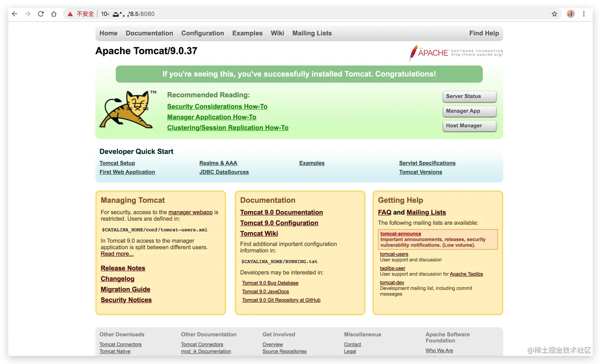Open the Who We Are link
Viewport: 601px width, 364px height.
(x=439, y=351)
